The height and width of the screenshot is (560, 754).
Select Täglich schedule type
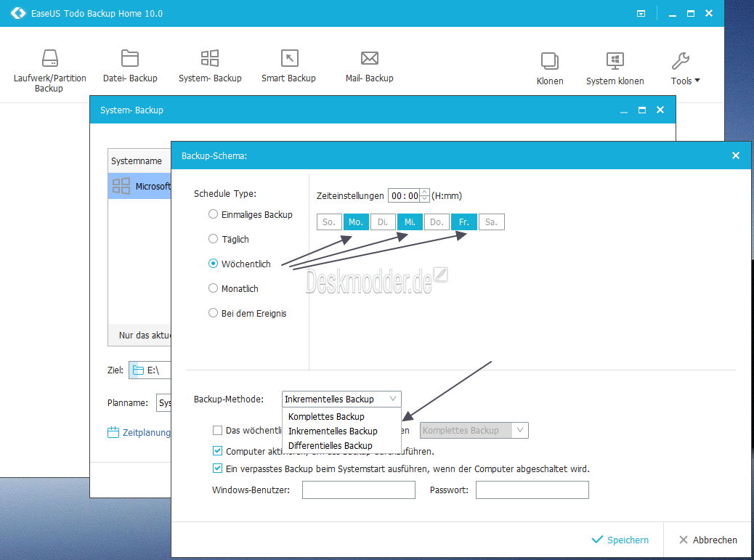213,239
